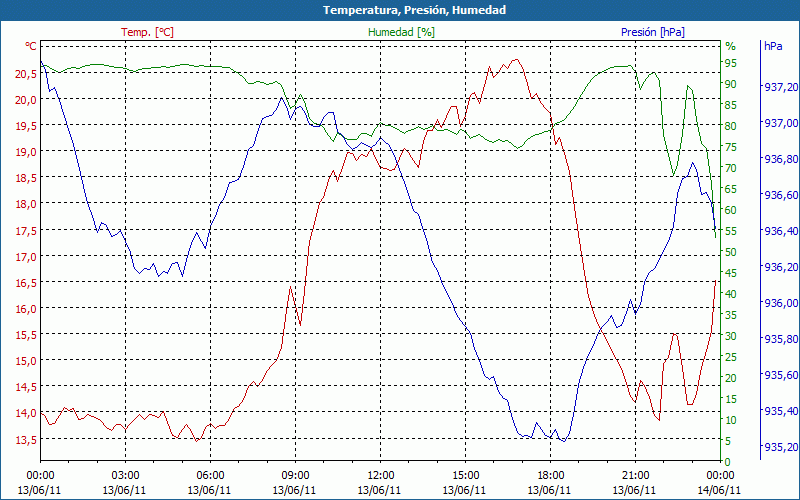Click the 18,0 temperature axis value
This screenshot has width=800, height=500.
26,204
